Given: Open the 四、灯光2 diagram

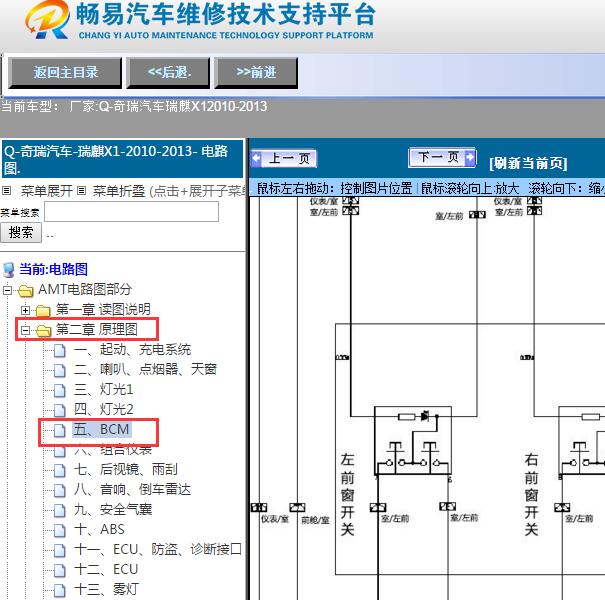Looking at the screenshot, I should pyautogui.click(x=103, y=409).
